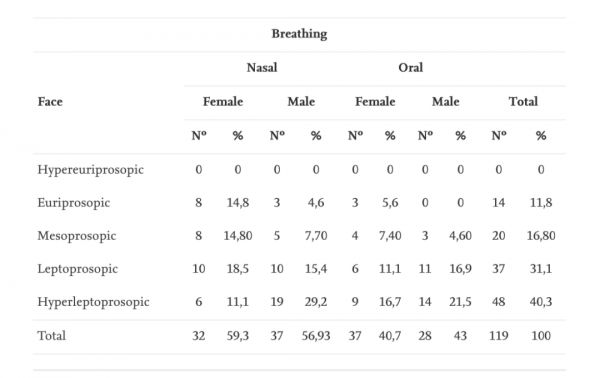Click the grand total cell 119
Screen dimensions: 600x378
(499, 336)
